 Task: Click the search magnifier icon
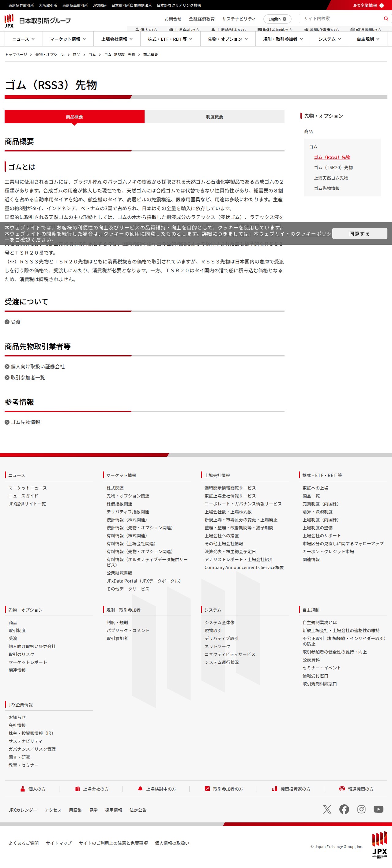tap(386, 19)
